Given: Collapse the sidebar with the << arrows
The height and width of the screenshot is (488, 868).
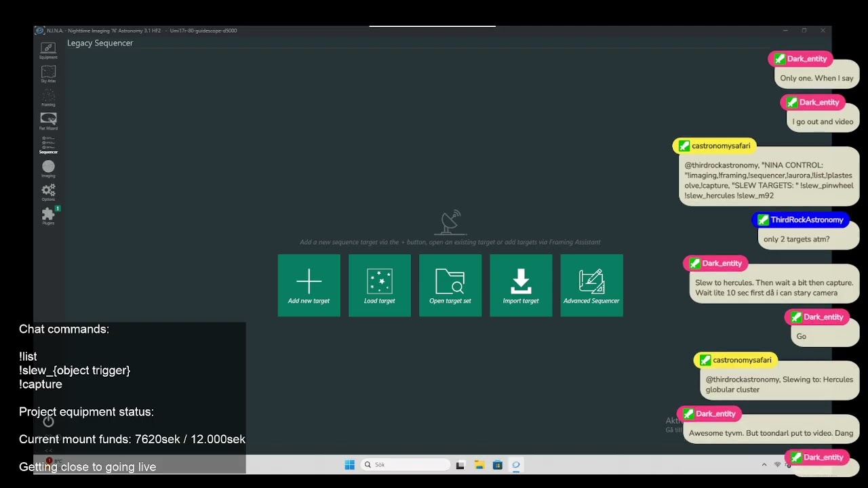Looking at the screenshot, I should 48,450.
